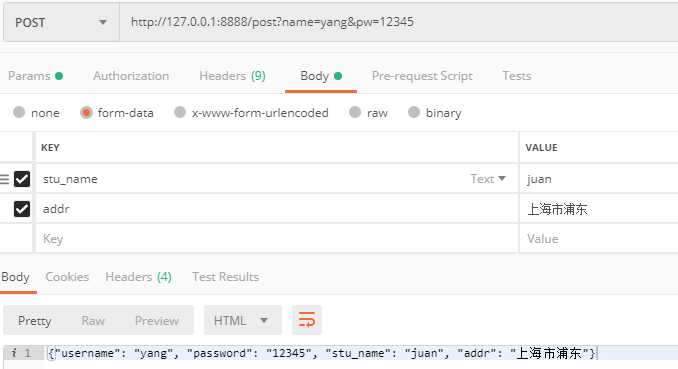This screenshot has width=678, height=369.
Task: Select the response Body tab
Action: 15,277
